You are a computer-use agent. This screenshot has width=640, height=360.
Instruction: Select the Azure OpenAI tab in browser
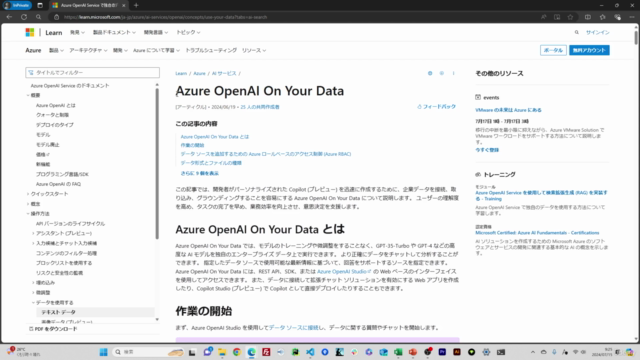(88, 5)
